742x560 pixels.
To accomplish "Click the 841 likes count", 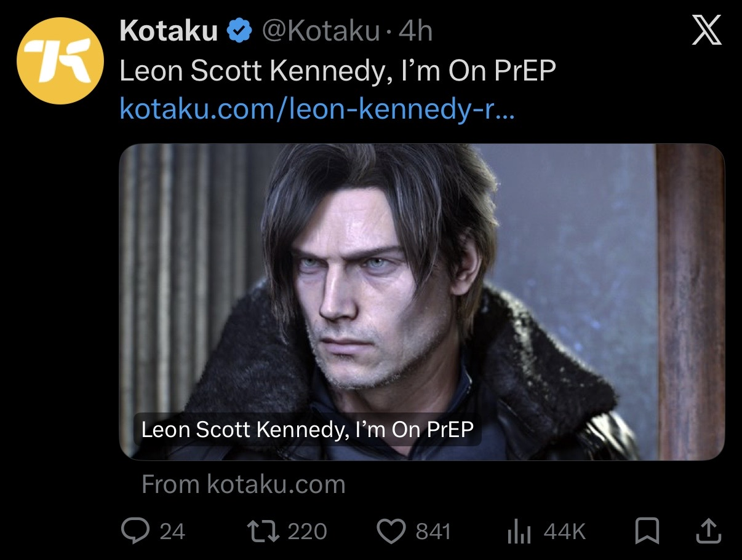I will click(x=433, y=532).
